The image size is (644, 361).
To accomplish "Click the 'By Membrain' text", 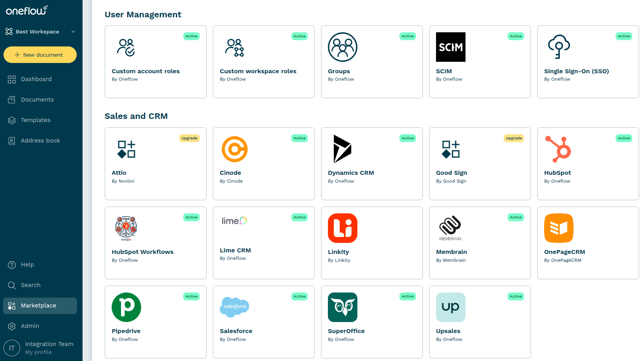I will click(451, 260).
